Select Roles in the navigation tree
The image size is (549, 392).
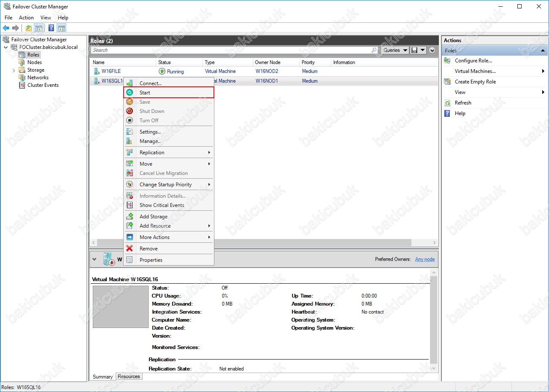tap(33, 55)
